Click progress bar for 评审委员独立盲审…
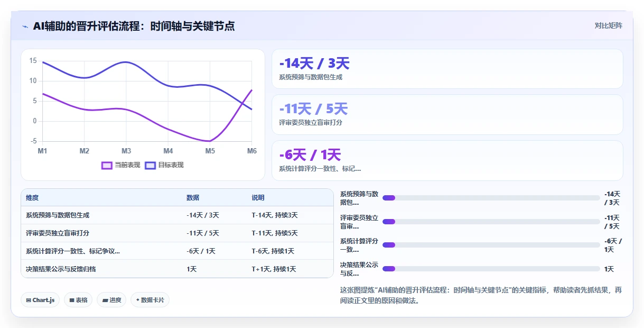 491,222
